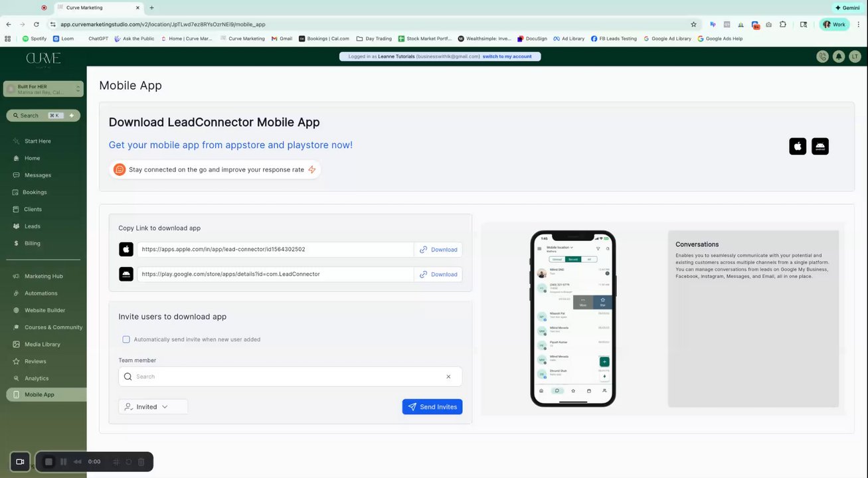Click the phone dialer icon in top header
Viewport: 868px width, 478px height.
(x=823, y=56)
